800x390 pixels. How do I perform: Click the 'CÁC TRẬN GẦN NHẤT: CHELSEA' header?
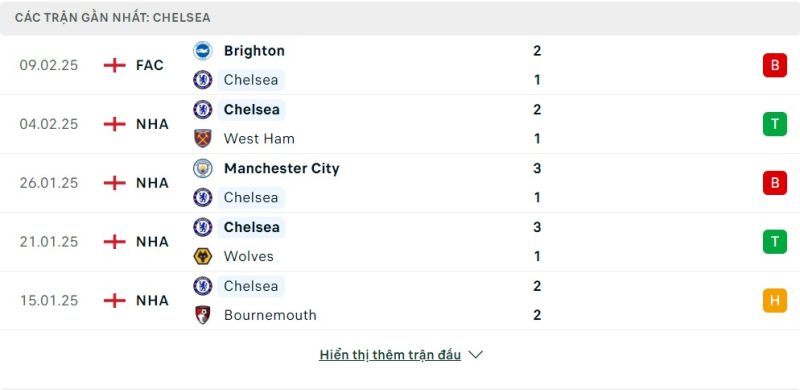click(112, 18)
